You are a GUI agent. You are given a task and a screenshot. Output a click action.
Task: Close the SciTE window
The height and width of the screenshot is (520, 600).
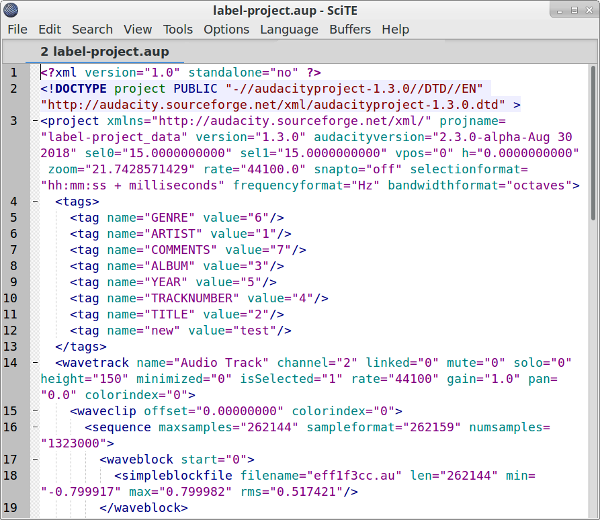coord(589,11)
